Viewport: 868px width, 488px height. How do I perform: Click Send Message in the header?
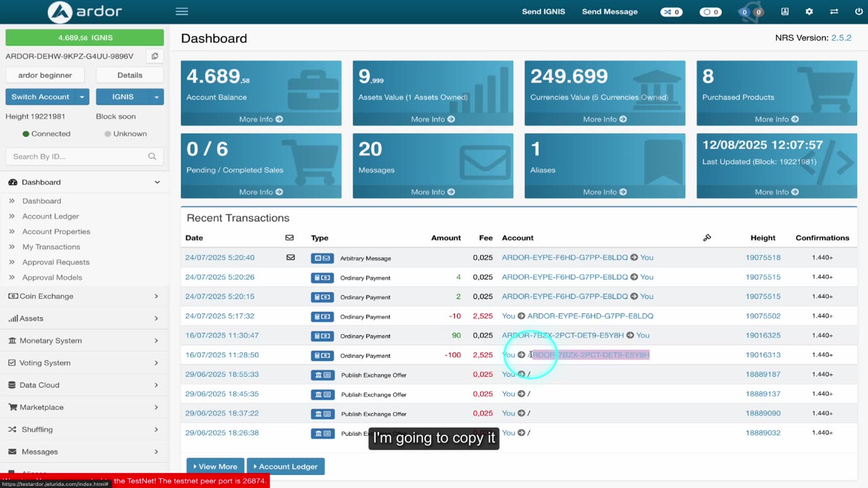coord(610,12)
